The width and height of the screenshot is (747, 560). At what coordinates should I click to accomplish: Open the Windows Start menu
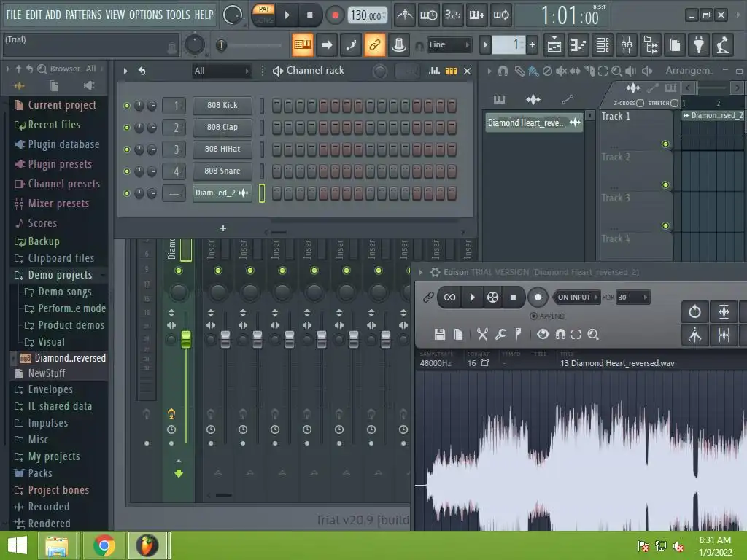click(18, 545)
